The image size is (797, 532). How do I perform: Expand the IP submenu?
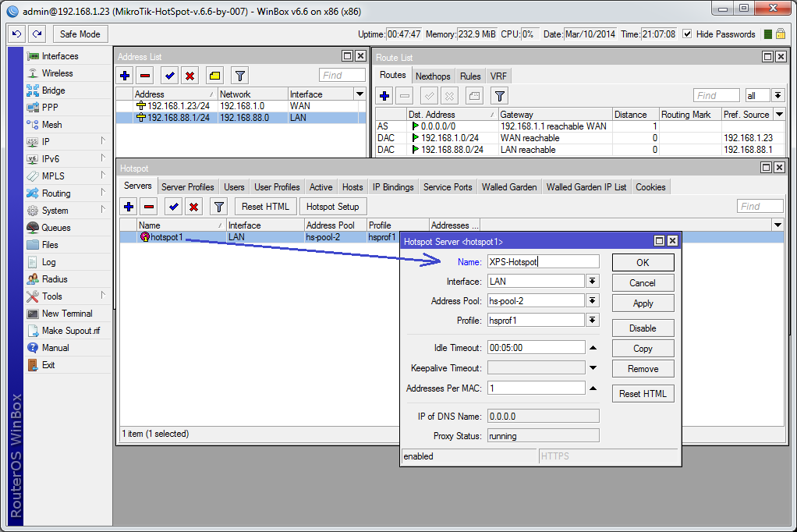pos(103,140)
